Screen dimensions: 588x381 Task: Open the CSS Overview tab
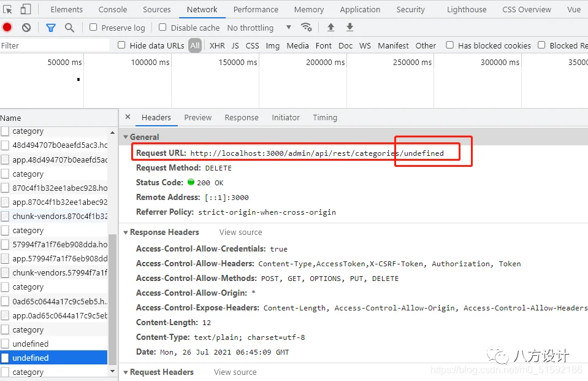527,9
